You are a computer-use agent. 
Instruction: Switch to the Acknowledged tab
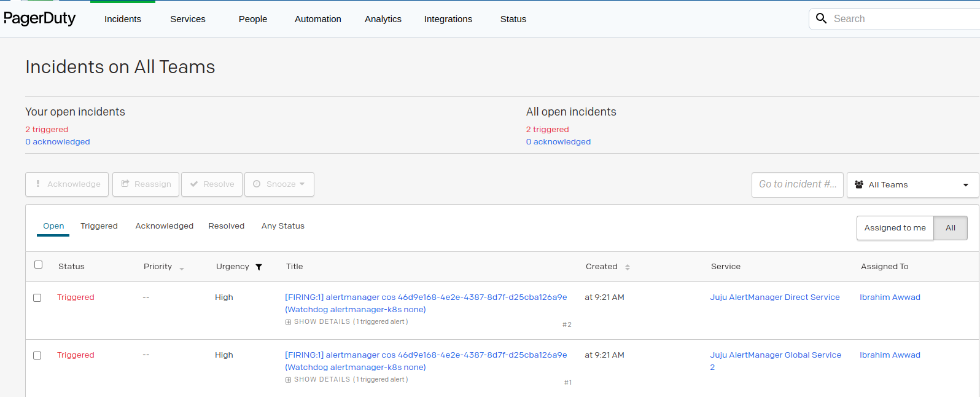[x=165, y=226]
